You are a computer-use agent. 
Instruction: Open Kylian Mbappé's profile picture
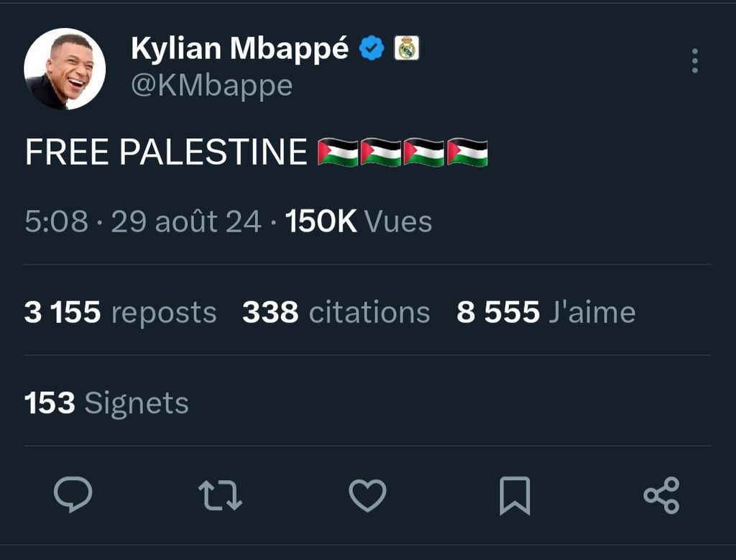click(x=65, y=69)
